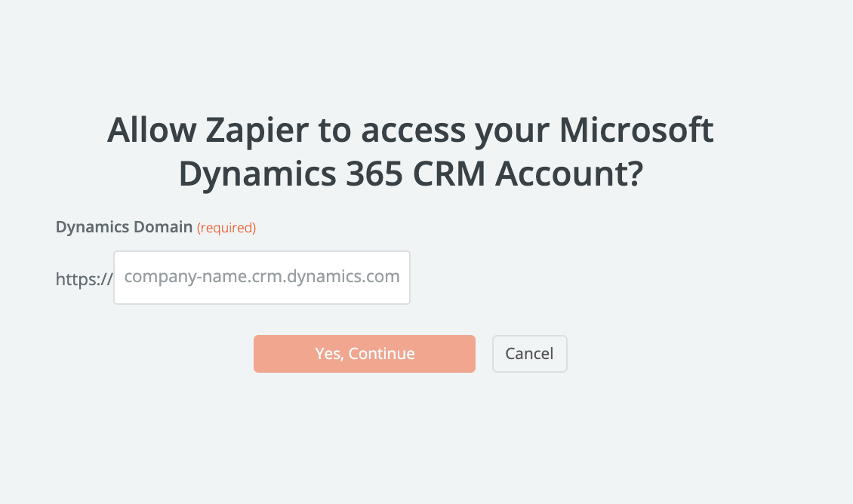Click the https:// prefix text

pyautogui.click(x=84, y=278)
